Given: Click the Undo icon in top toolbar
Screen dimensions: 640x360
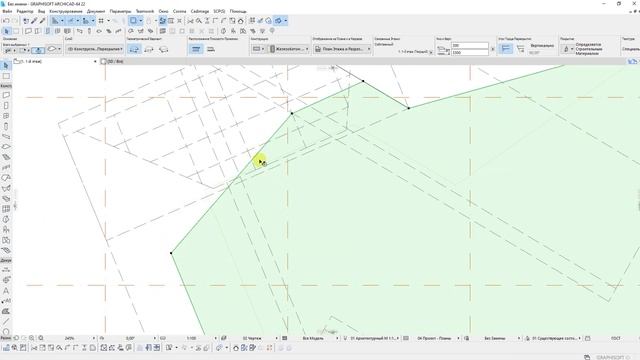Looking at the screenshot, I should 6,20.
